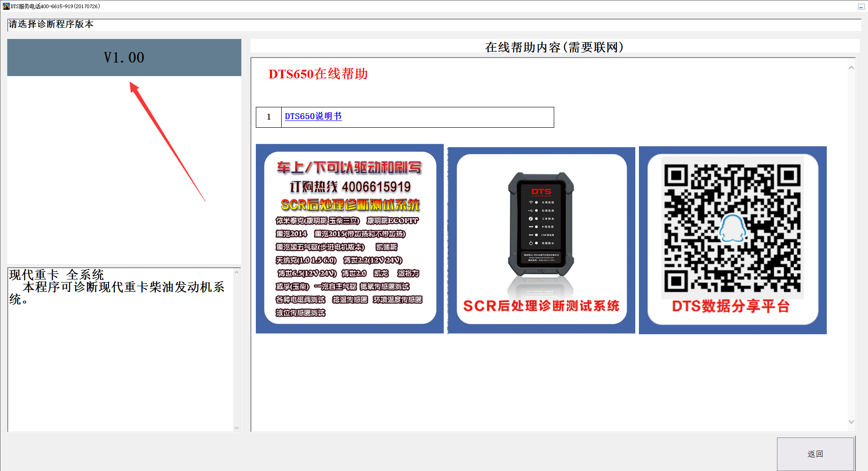Click description box scroll down arrow
Screen dimensions: 868x471
point(236,428)
